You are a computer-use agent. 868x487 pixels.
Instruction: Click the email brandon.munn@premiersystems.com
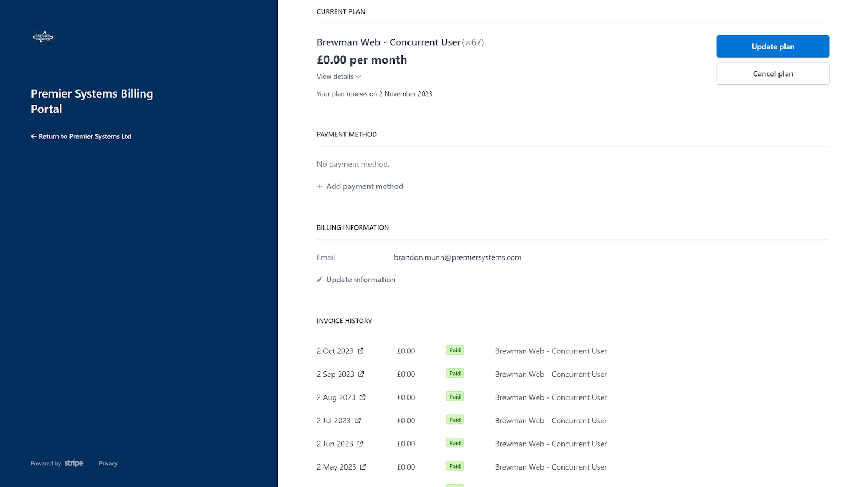(x=457, y=257)
